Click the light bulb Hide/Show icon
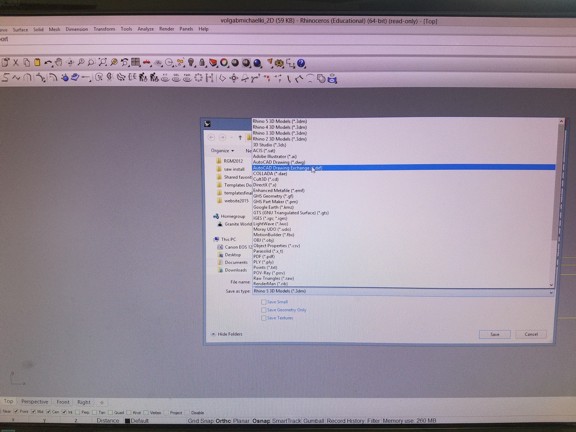This screenshot has height=432, width=576. click(x=191, y=63)
